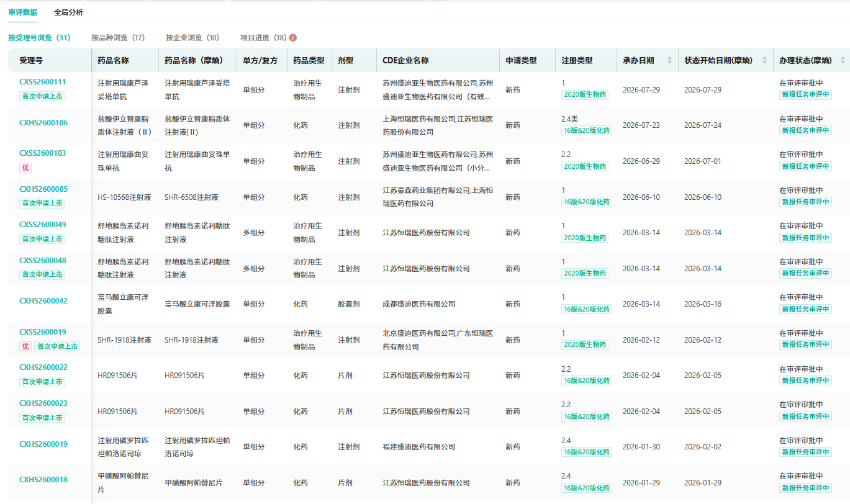Open the CXHS2600022 link
This screenshot has height=504, width=850.
(43, 367)
